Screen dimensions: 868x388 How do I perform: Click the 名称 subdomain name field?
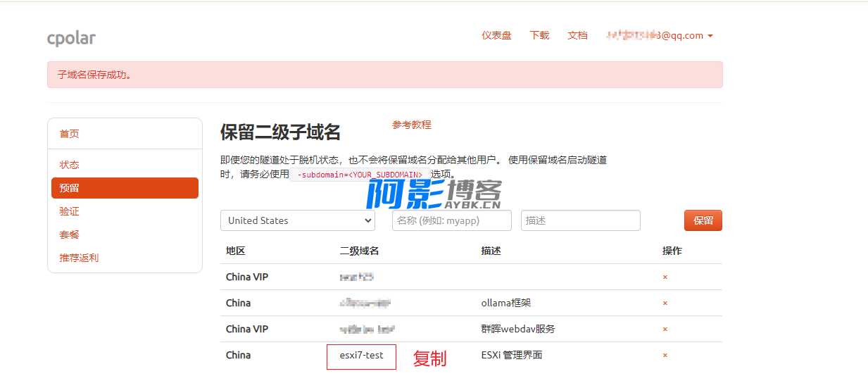pos(451,220)
